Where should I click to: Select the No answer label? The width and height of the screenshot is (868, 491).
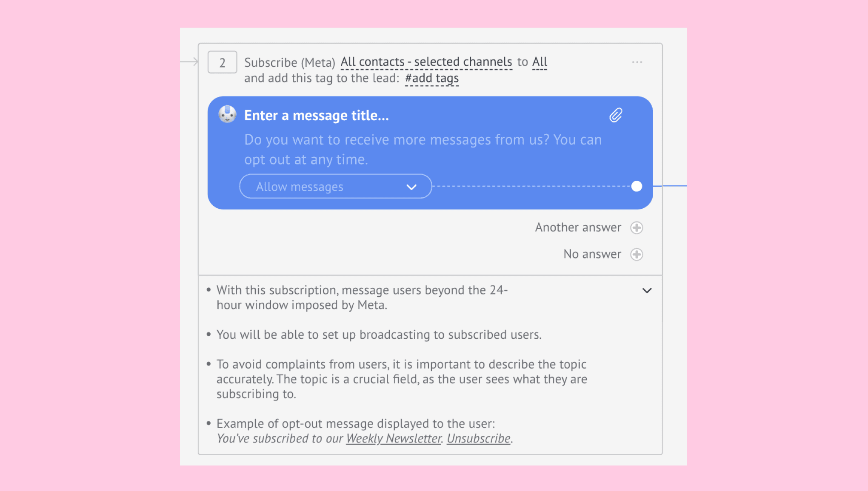(x=592, y=254)
